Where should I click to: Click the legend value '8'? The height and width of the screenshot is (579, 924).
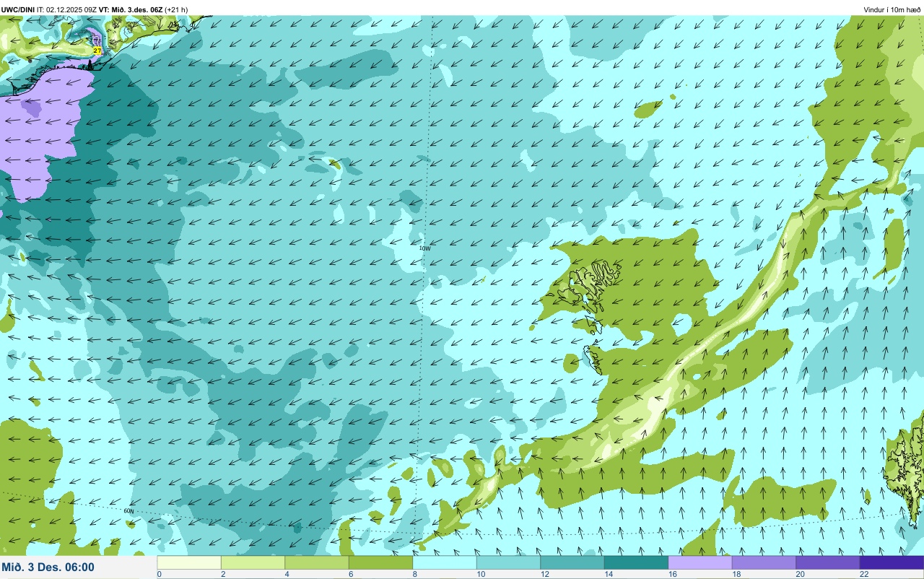[x=414, y=574]
